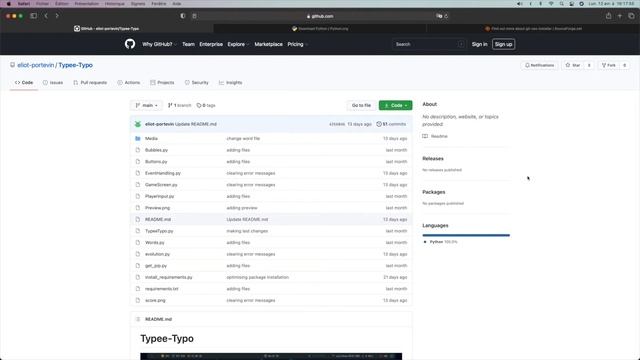Switch to the SourceForge browser tab
The width and height of the screenshot is (640, 360).
(x=533, y=29)
